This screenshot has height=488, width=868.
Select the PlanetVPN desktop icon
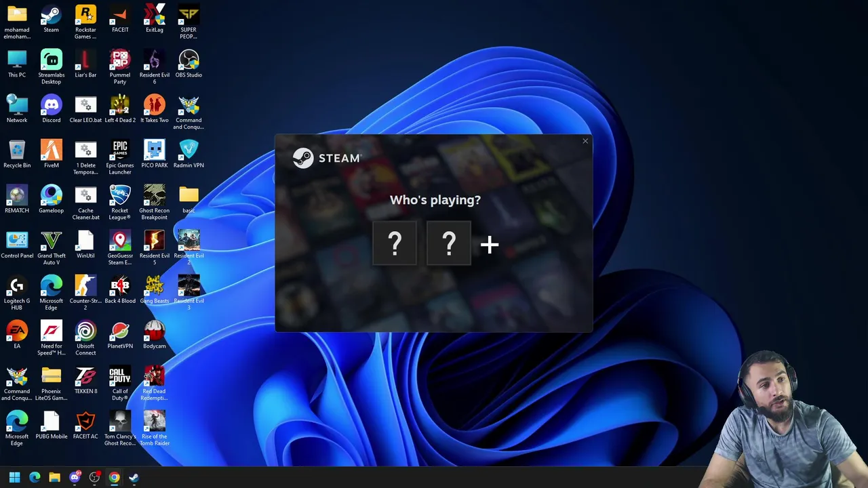pos(120,335)
